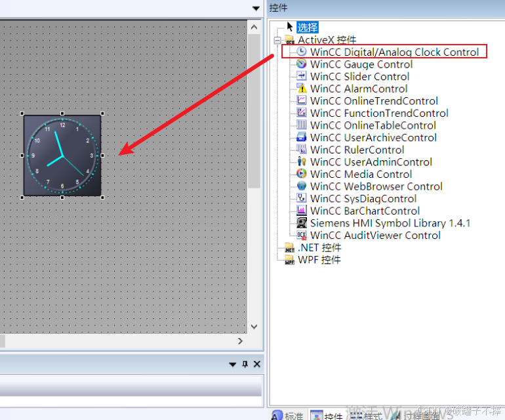Select the WinCC Gauge Control icon
Image resolution: width=505 pixels, height=420 pixels.
[302, 64]
